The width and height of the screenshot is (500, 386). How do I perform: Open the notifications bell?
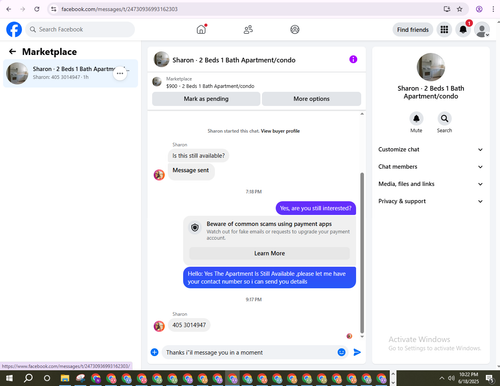coord(463,30)
